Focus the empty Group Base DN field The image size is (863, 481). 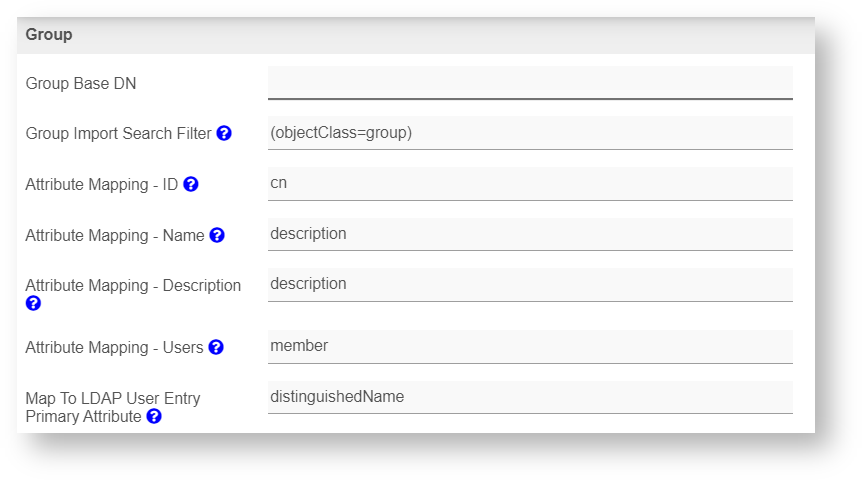click(x=530, y=83)
